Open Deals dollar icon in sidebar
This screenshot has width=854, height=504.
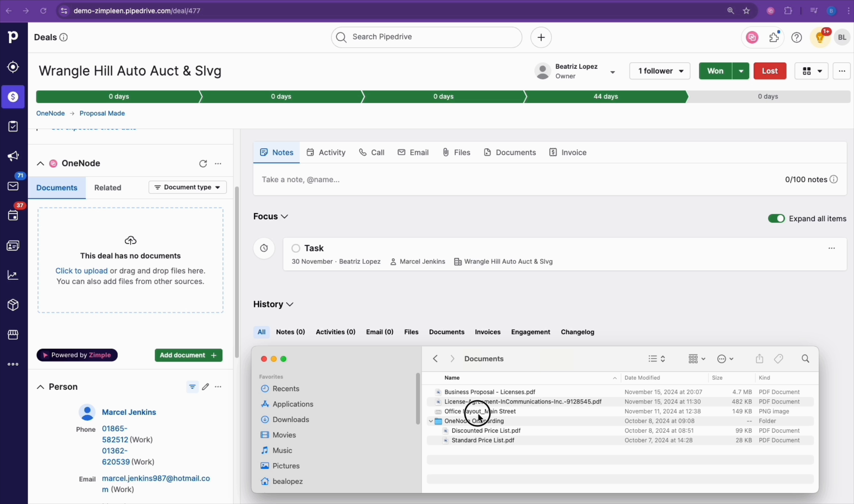coord(13,97)
